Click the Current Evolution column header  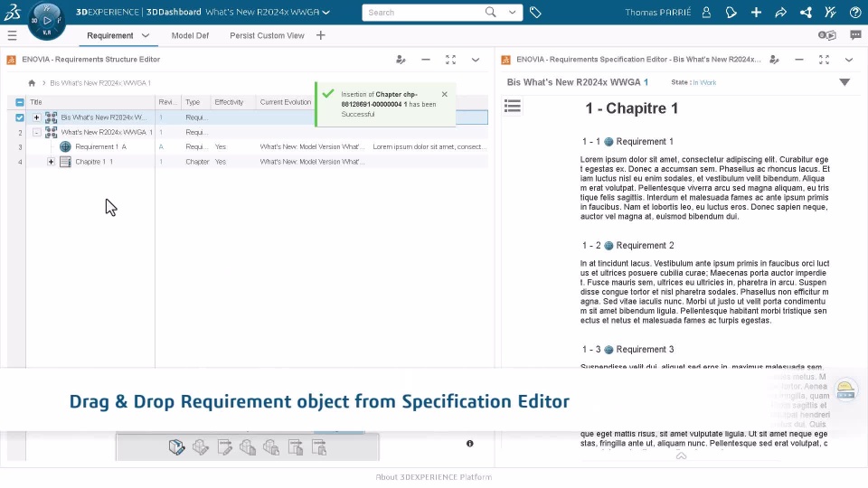(x=286, y=102)
